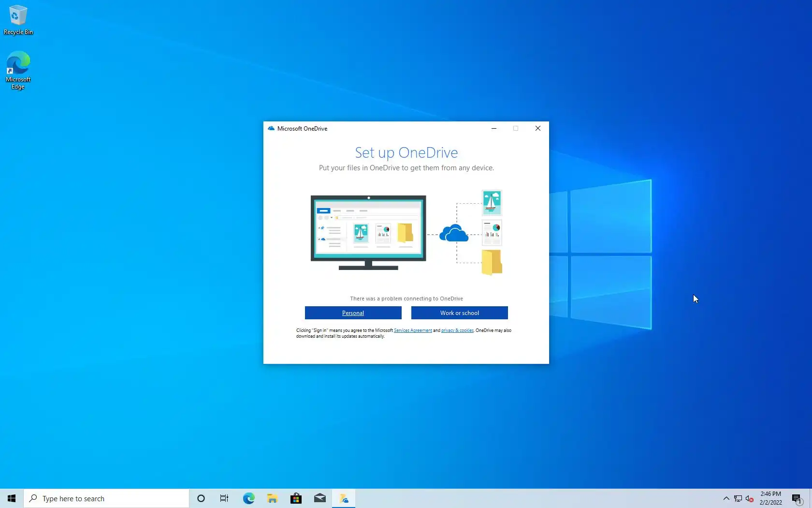The image size is (812, 508).
Task: Click the 'There was a problem connecting' message
Action: click(406, 299)
